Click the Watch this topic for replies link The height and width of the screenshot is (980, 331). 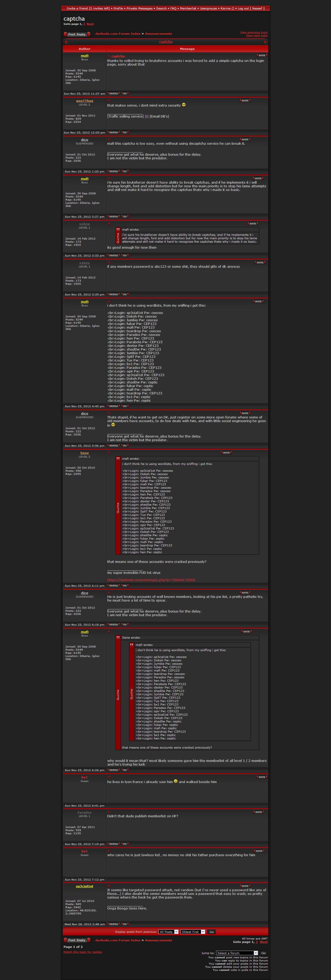click(x=83, y=952)
